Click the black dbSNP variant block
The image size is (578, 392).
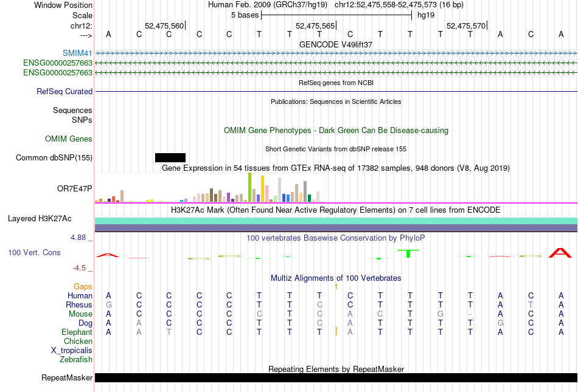pyautogui.click(x=170, y=157)
